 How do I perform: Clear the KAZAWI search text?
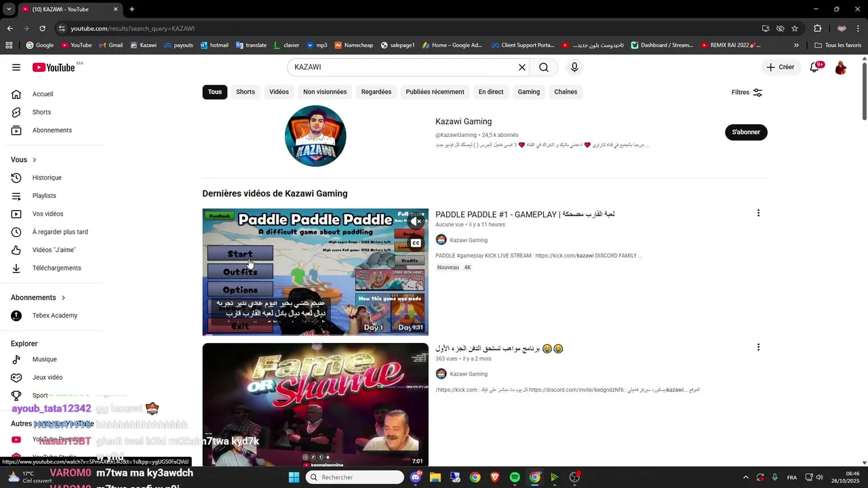click(x=522, y=67)
